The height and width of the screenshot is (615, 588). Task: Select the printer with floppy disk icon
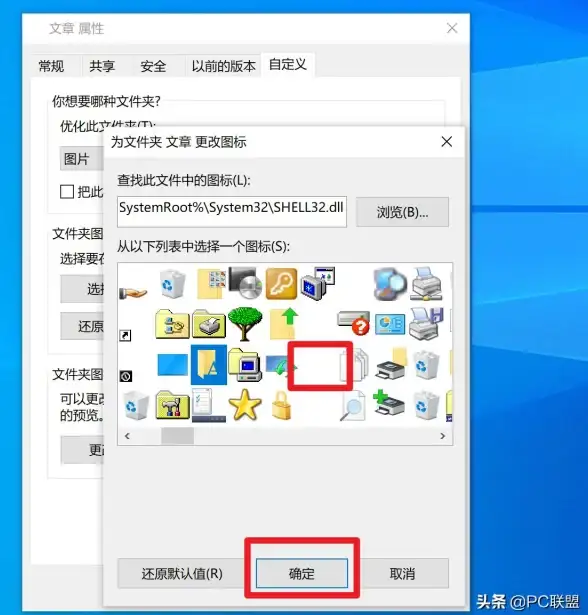[426, 324]
